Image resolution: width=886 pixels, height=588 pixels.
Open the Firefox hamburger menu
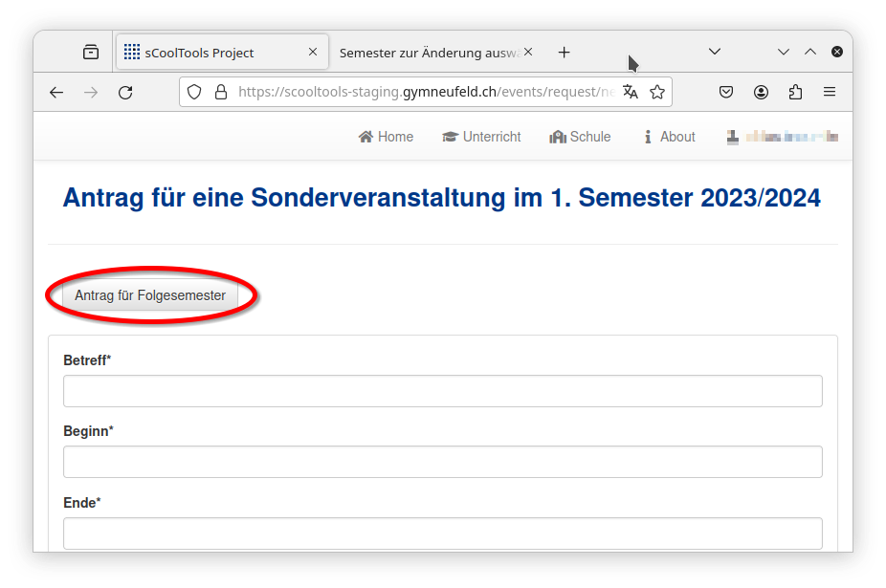pyautogui.click(x=830, y=93)
